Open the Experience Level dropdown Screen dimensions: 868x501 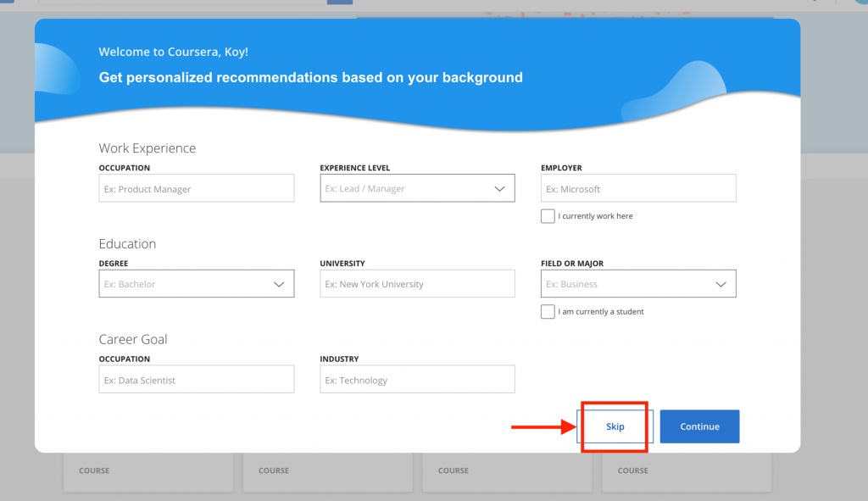point(417,188)
